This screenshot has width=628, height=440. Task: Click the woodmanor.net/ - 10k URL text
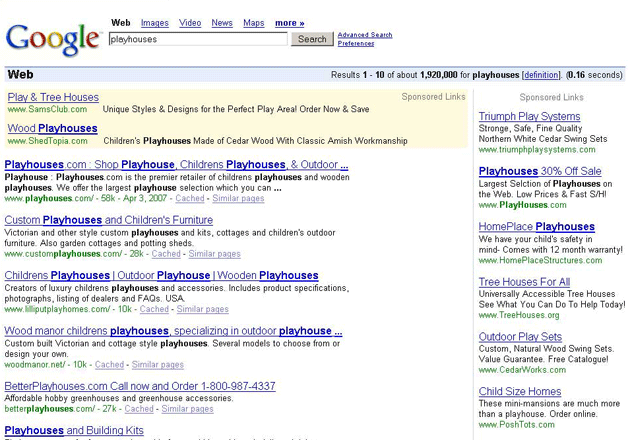tap(46, 365)
